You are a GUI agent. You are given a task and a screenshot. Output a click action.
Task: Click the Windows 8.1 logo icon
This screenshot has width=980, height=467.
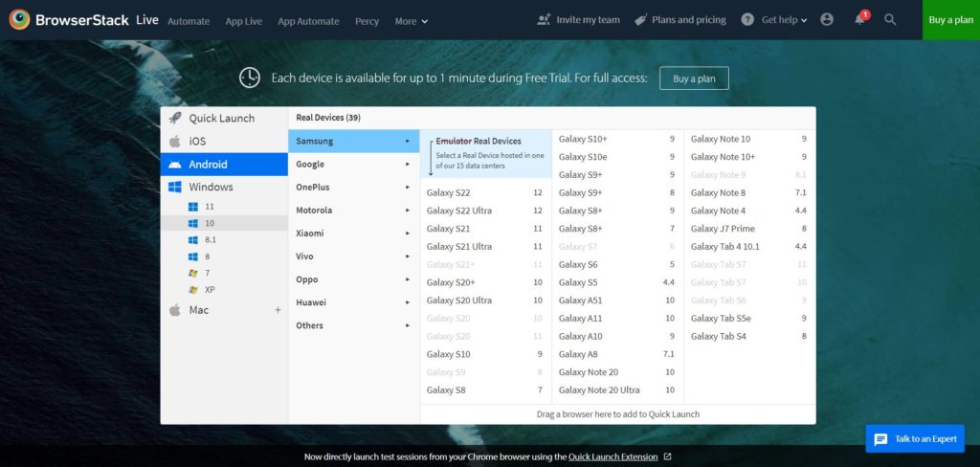click(193, 240)
